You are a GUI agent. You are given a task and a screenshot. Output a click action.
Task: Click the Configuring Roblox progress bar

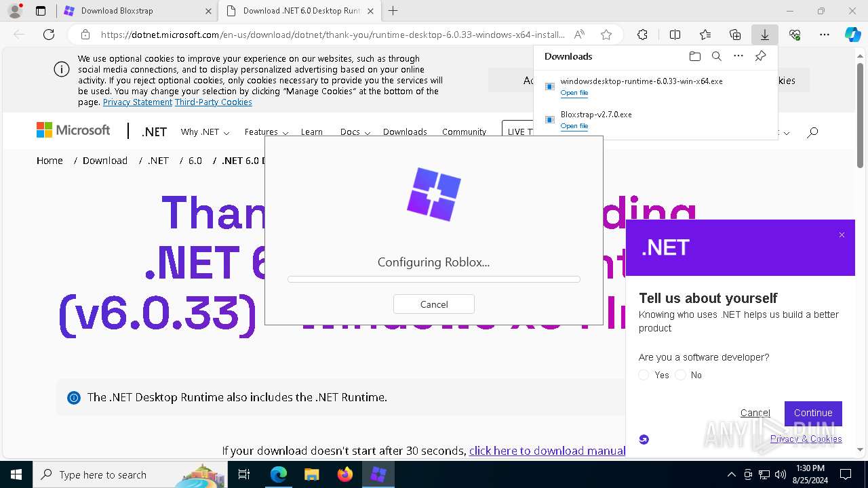point(434,279)
